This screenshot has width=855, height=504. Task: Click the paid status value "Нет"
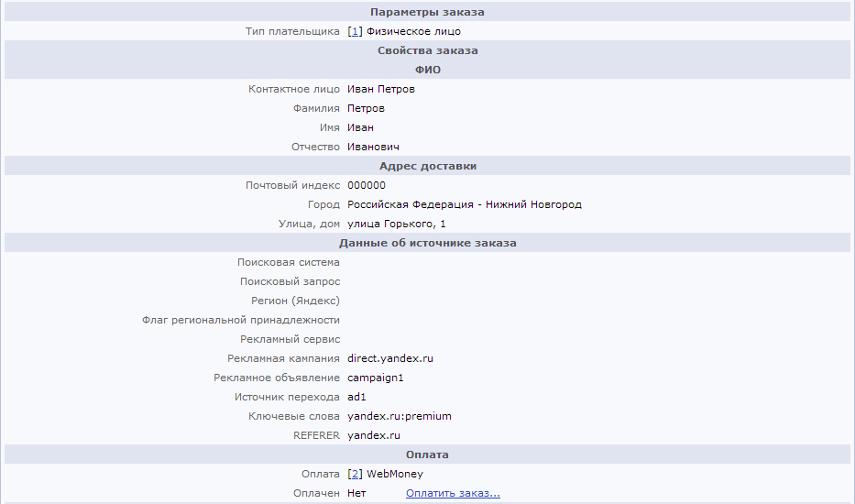click(356, 493)
